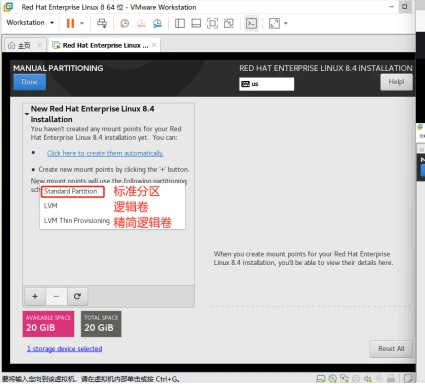Take a snapshot of the VM
425x384 pixels.
tap(124, 23)
